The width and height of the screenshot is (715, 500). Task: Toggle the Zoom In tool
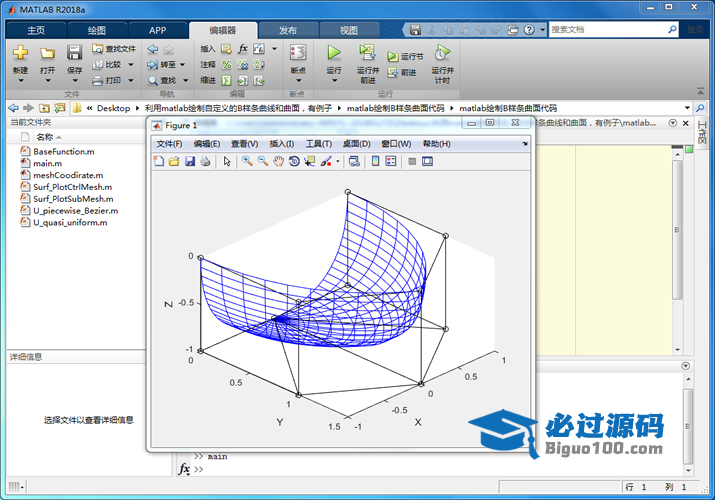tap(248, 161)
